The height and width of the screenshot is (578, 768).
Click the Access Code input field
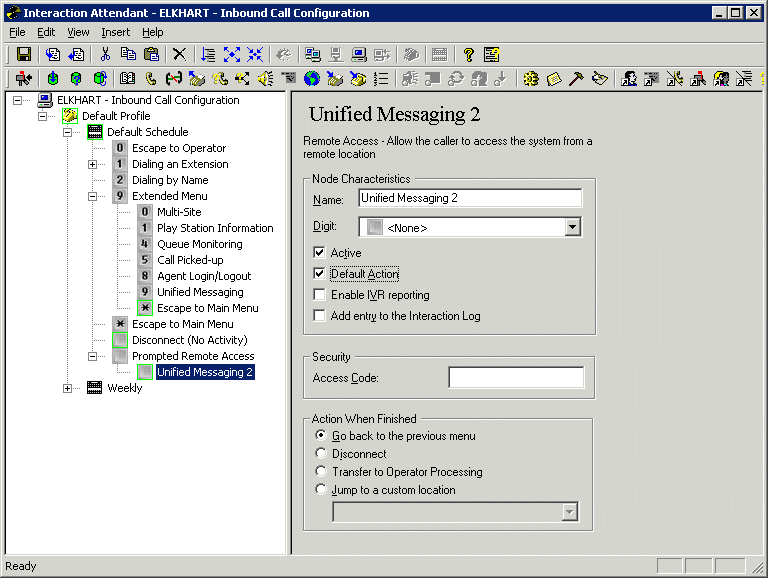coord(515,378)
